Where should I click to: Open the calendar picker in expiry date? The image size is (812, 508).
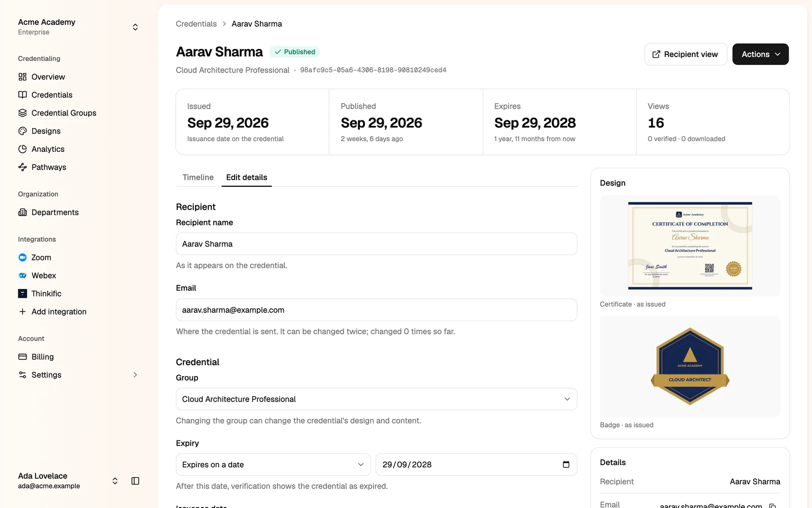[566, 464]
